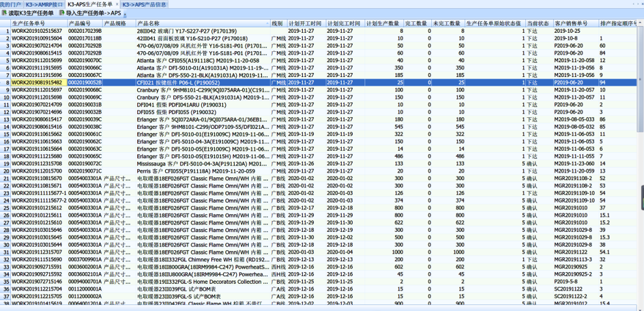Screen dimensions: 644x311
Task: Open the K3->AMRP接口 tab
Action: 42,4
